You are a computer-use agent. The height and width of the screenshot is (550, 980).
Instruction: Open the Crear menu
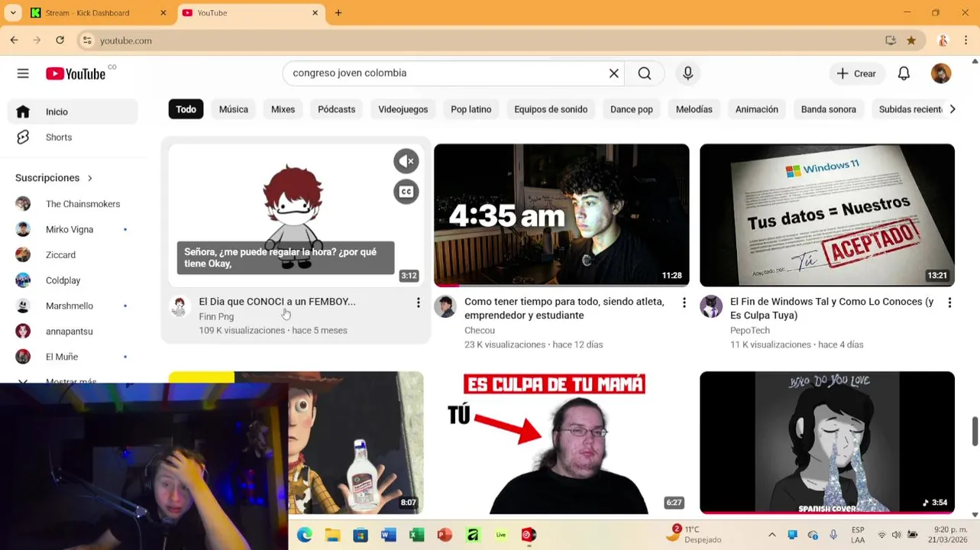[856, 73]
